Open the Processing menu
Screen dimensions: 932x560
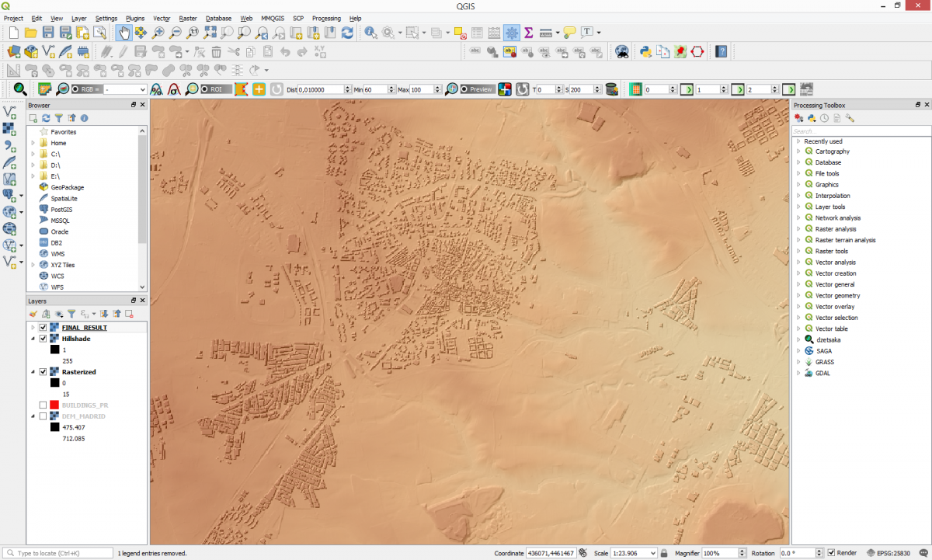326,18
